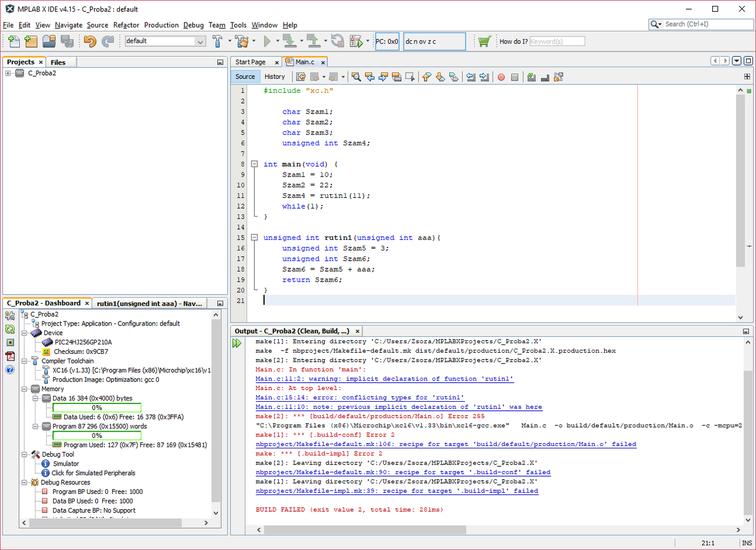
Task: Toggle the Source view button
Action: point(245,77)
